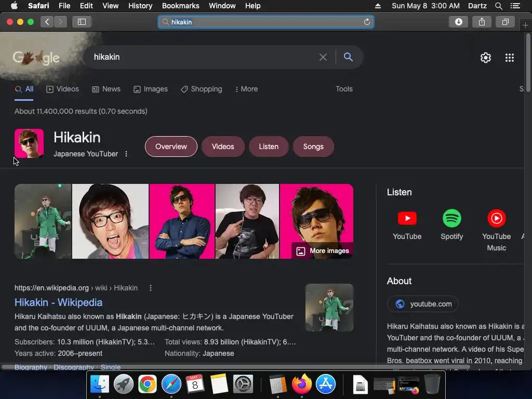Open Notes from the dock
Viewport: 532px width, 399px height.
pyautogui.click(x=219, y=384)
